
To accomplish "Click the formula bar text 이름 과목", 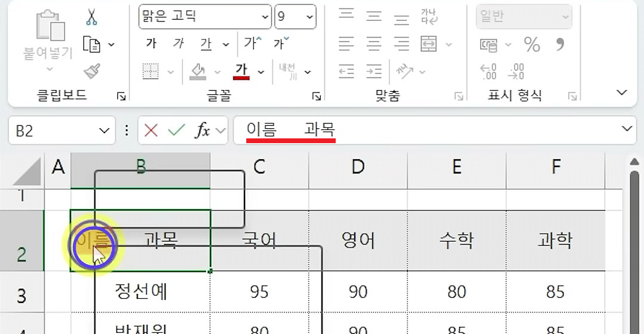I will tap(291, 130).
